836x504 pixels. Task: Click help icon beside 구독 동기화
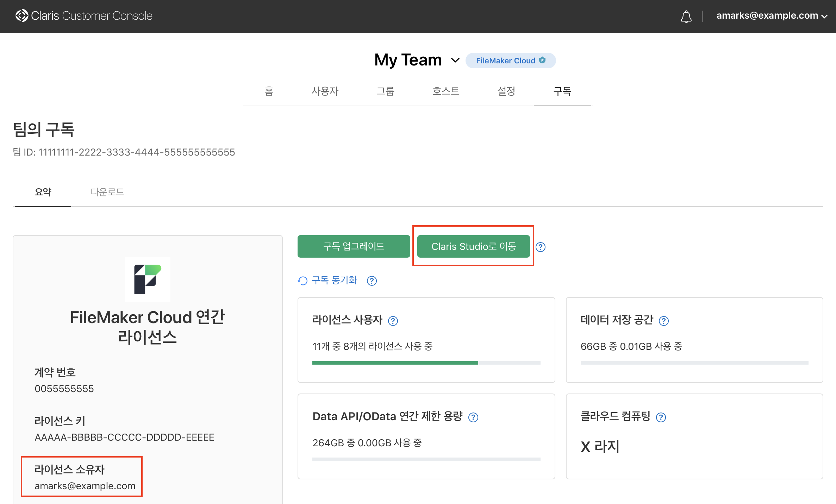[372, 281]
